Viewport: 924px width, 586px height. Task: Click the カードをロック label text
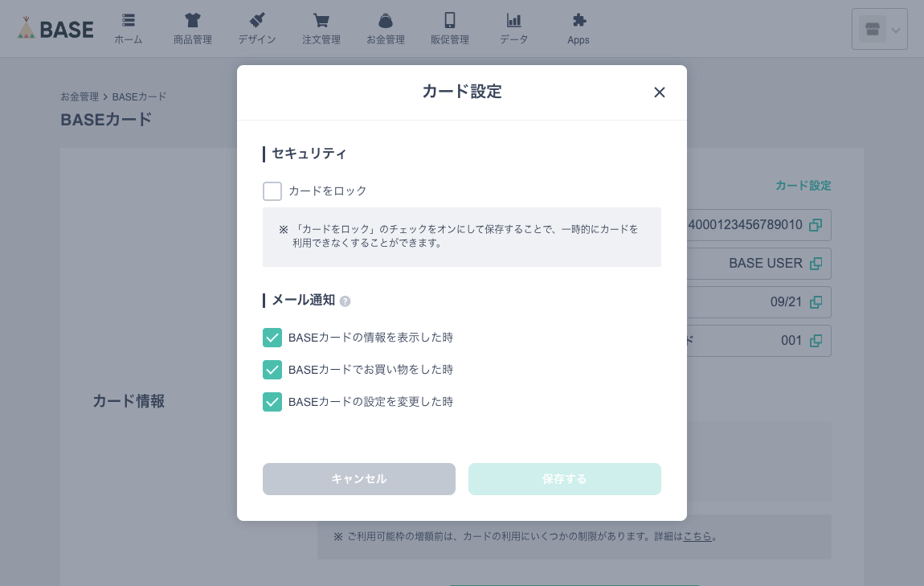tap(328, 191)
